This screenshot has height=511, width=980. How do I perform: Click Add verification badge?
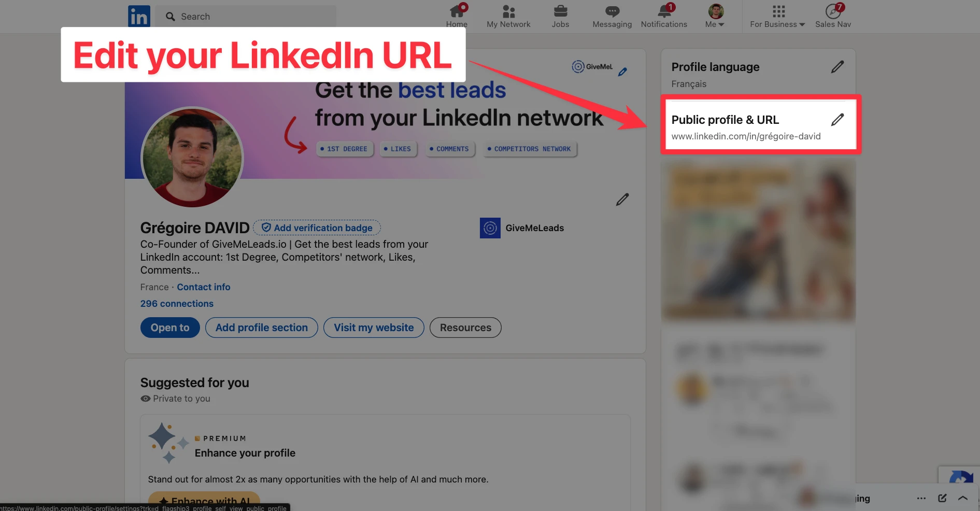tap(317, 228)
